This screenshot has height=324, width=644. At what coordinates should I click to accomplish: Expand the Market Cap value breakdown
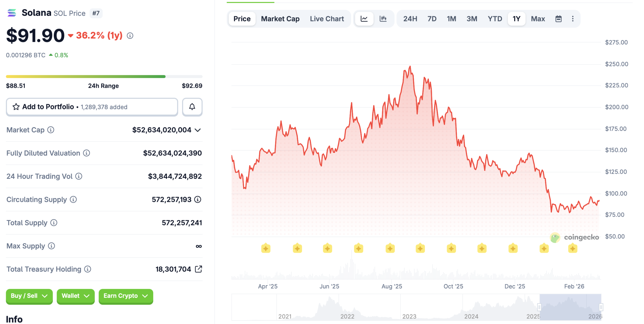coord(198,130)
